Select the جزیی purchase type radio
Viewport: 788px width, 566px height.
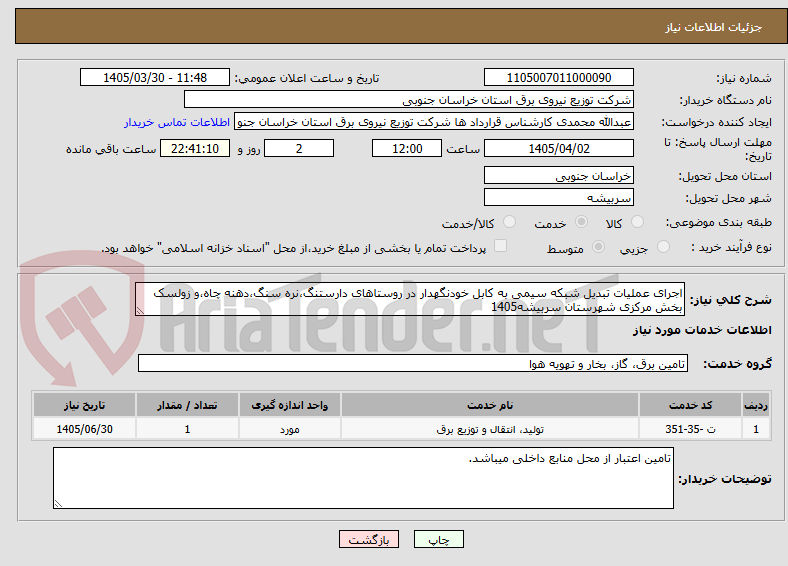pyautogui.click(x=663, y=246)
